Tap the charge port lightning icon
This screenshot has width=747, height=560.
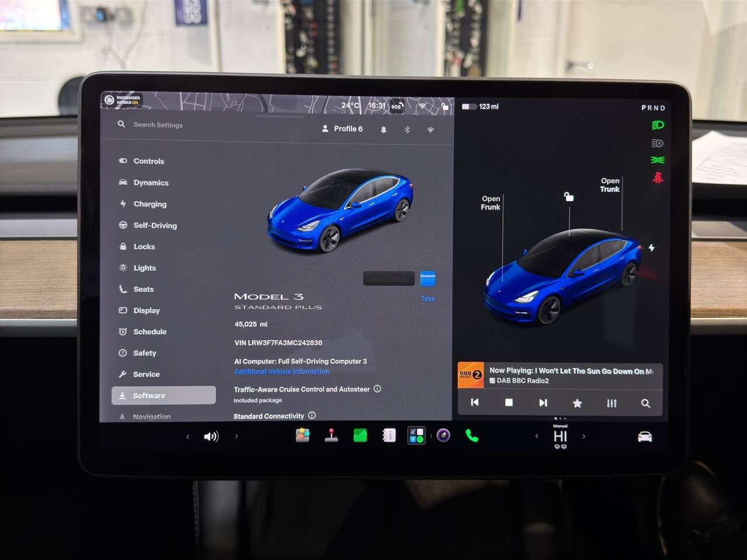point(651,248)
